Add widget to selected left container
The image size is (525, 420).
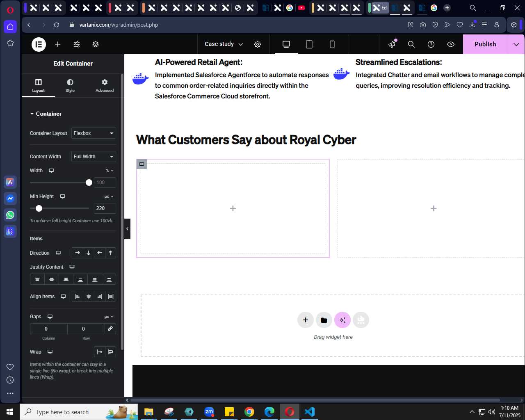233,208
